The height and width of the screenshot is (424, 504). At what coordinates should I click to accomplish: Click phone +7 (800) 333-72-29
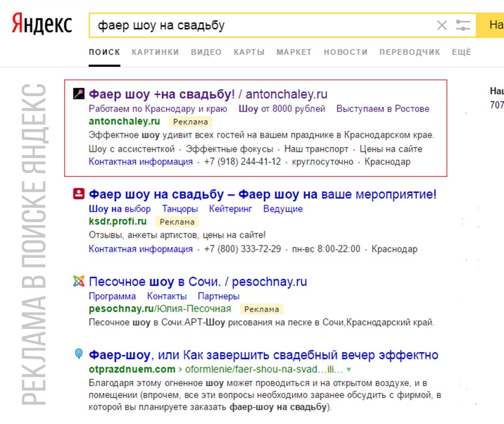pos(243,249)
